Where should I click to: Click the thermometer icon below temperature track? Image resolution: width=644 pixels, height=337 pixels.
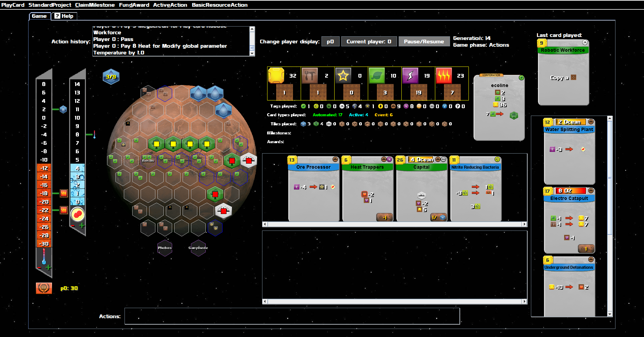click(44, 257)
